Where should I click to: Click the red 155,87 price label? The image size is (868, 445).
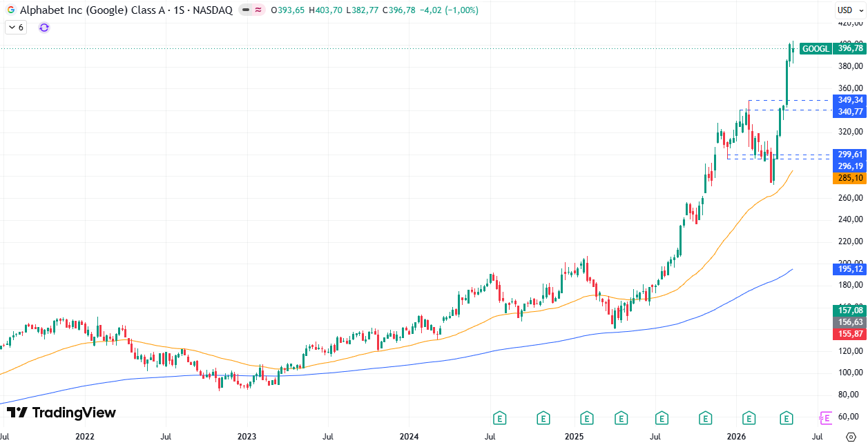851,334
